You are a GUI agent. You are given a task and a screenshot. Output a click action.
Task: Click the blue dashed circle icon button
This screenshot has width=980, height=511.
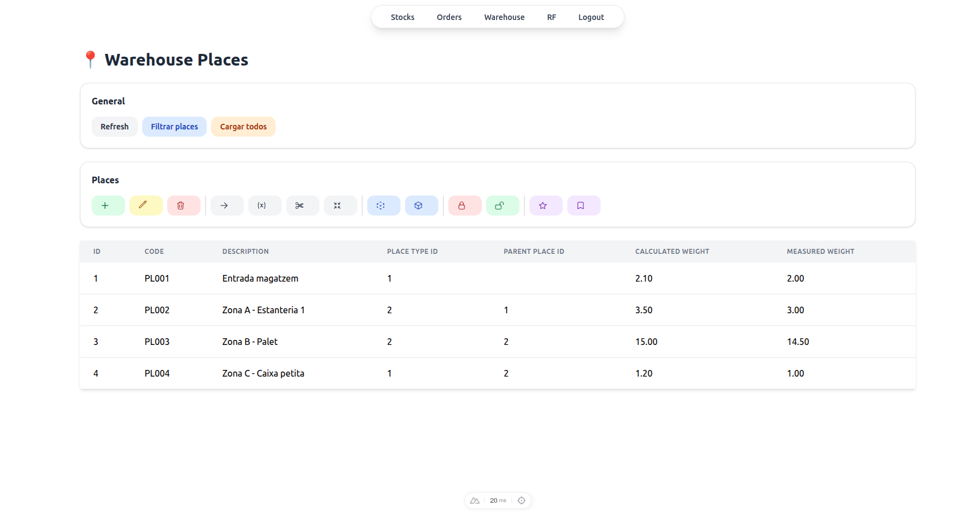tap(383, 206)
